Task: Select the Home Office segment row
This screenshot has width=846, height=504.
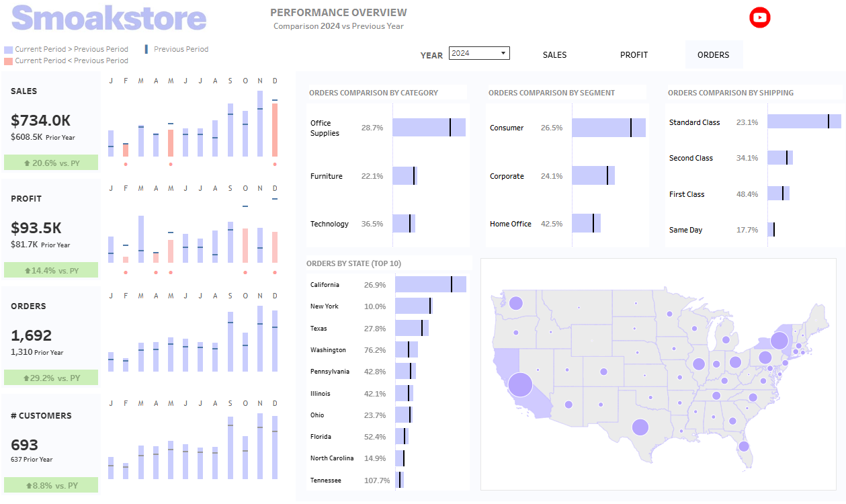Action: 566,224
